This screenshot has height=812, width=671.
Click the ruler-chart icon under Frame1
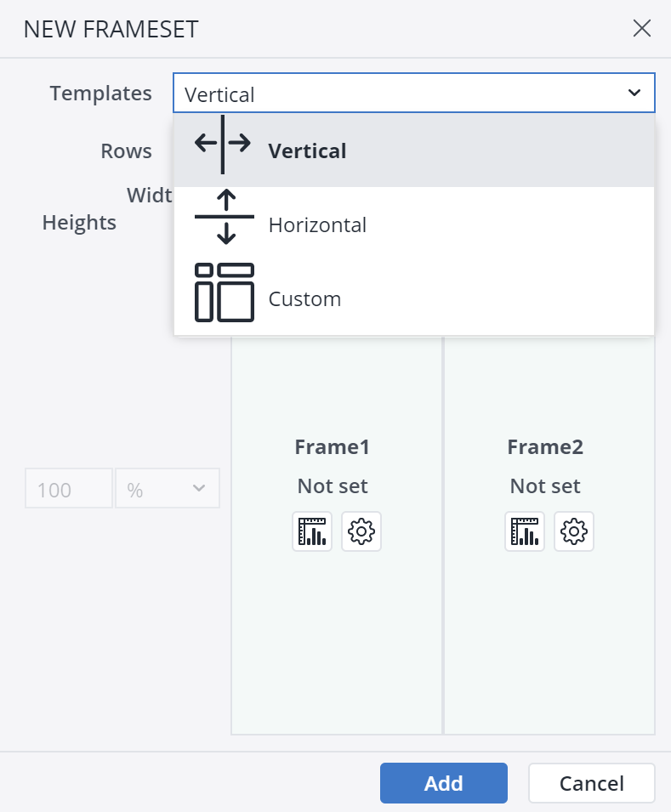pyautogui.click(x=311, y=531)
